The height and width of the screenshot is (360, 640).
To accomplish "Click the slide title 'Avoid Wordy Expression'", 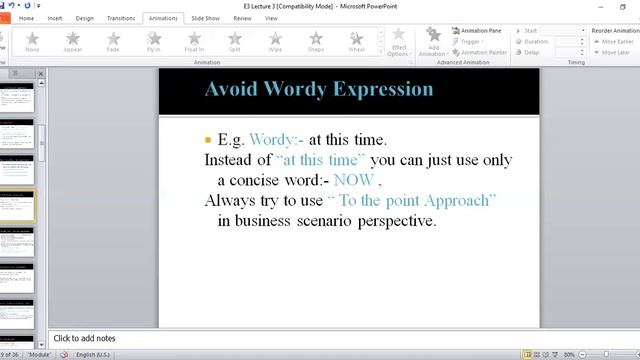I will pos(319,89).
